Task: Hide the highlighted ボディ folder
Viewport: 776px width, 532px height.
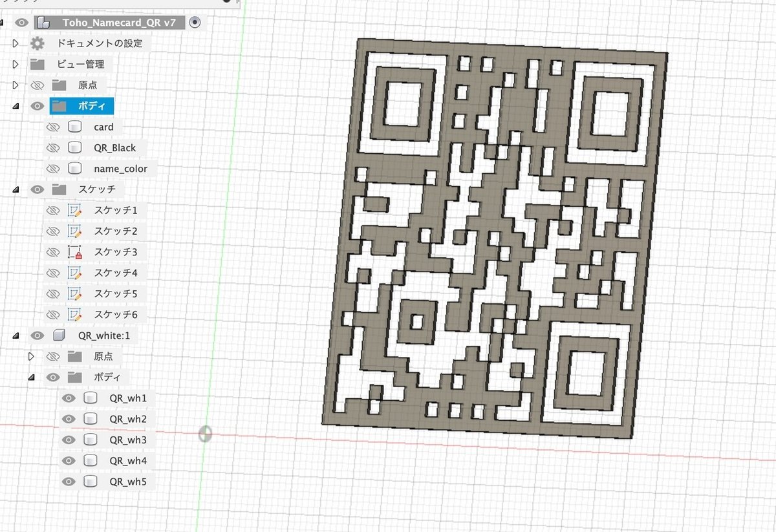Action: pos(38,106)
